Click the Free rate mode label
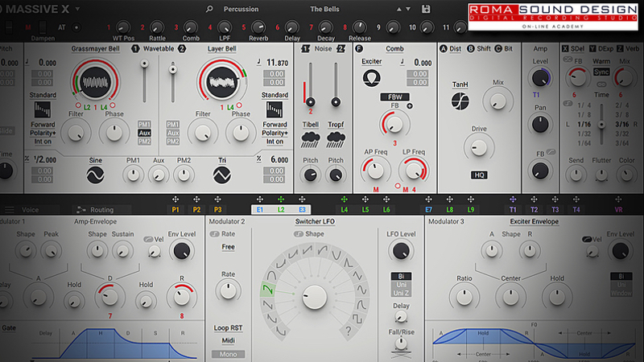Screen dimensions: 644x362 229,247
